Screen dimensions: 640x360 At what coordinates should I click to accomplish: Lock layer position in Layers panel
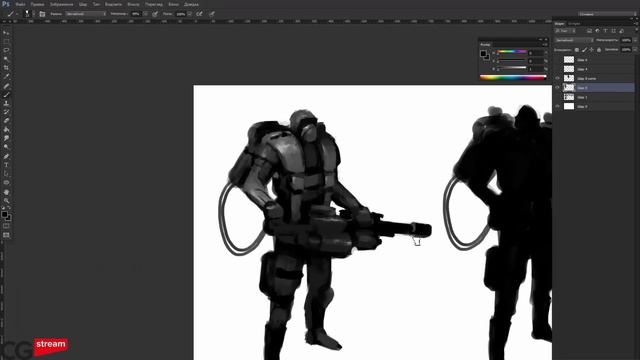(591, 50)
